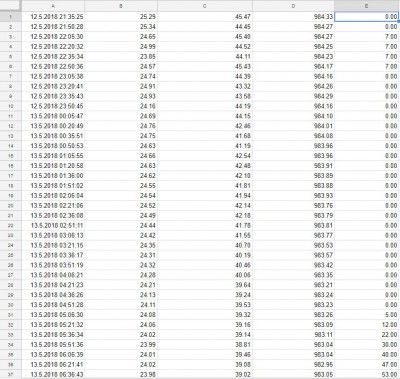
Task: Select row 24 header
Action: click(11, 245)
